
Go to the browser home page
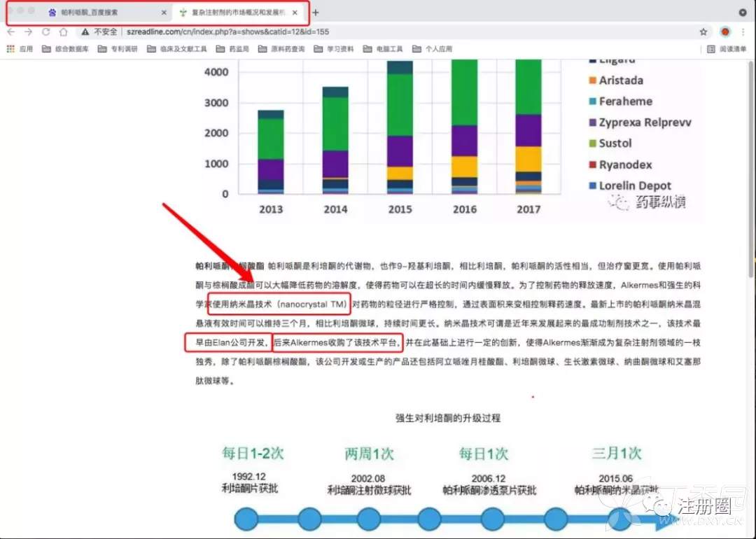64,31
